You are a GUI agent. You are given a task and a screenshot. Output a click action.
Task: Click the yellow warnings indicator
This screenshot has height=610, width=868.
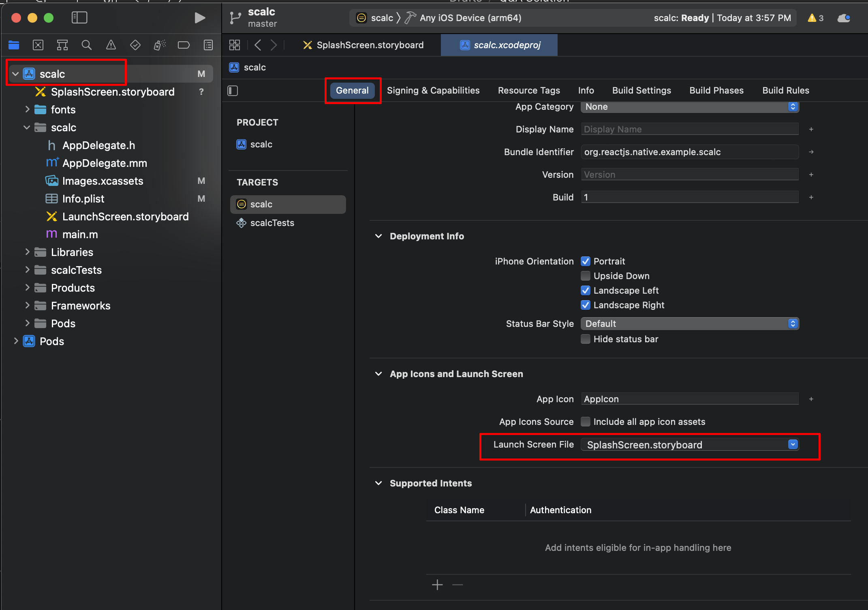(815, 18)
